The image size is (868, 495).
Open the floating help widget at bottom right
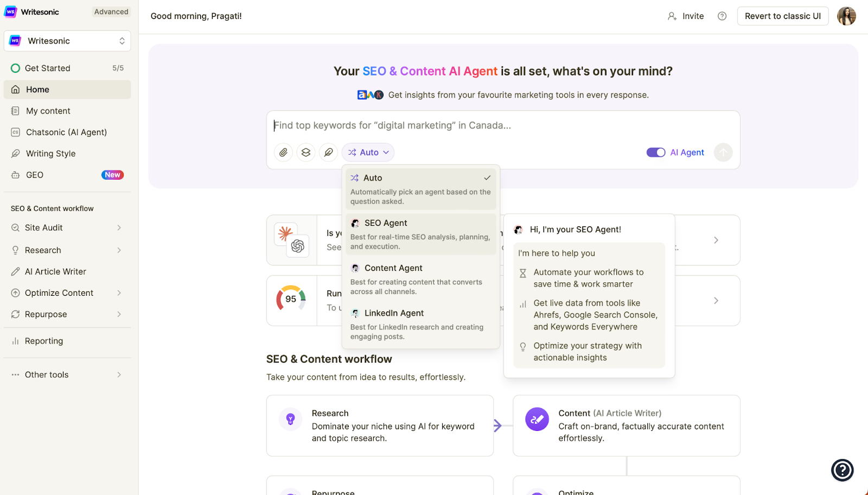click(843, 470)
